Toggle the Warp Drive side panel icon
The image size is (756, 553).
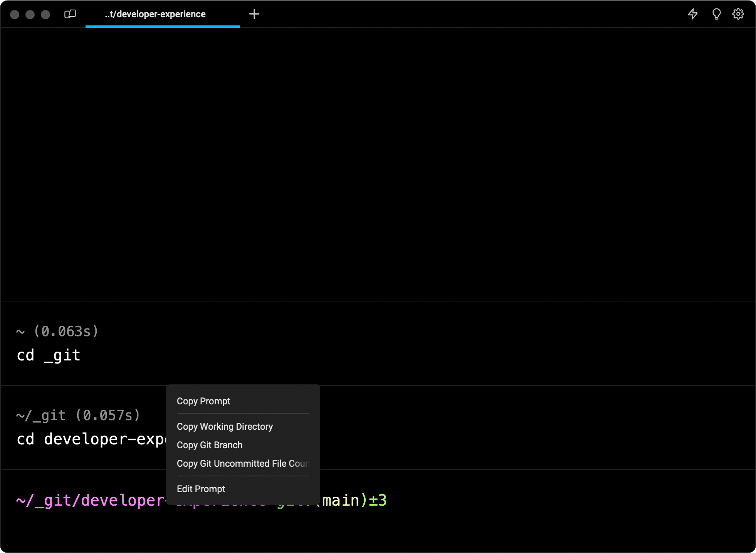pyautogui.click(x=70, y=14)
